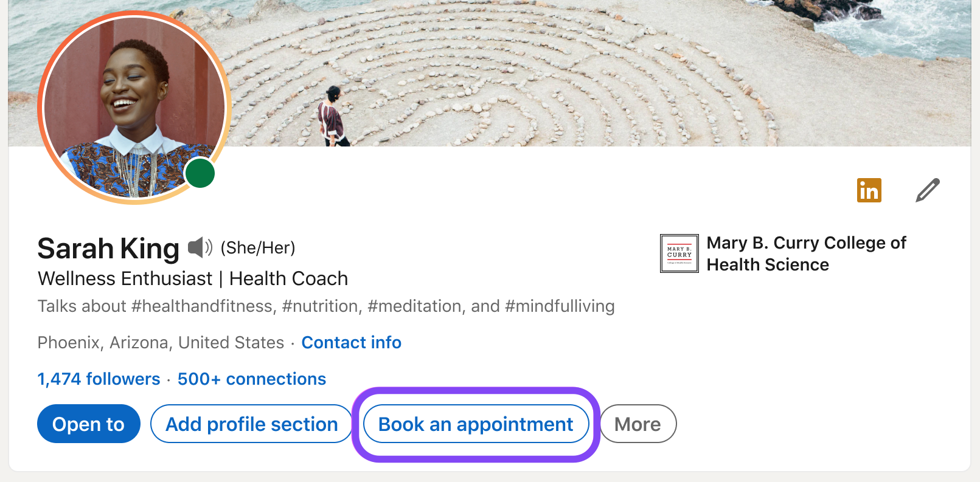
Task: Click the Book an appointment button
Action: pos(476,424)
